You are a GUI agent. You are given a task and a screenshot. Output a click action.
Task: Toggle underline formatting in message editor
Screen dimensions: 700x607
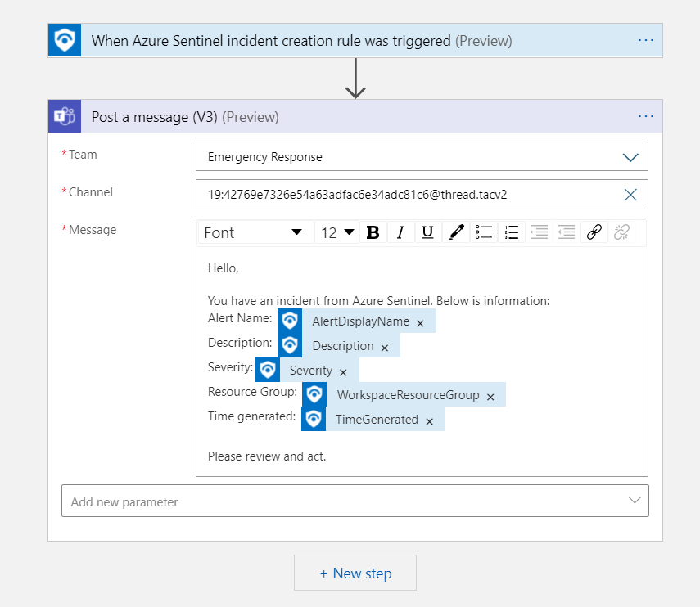click(427, 233)
